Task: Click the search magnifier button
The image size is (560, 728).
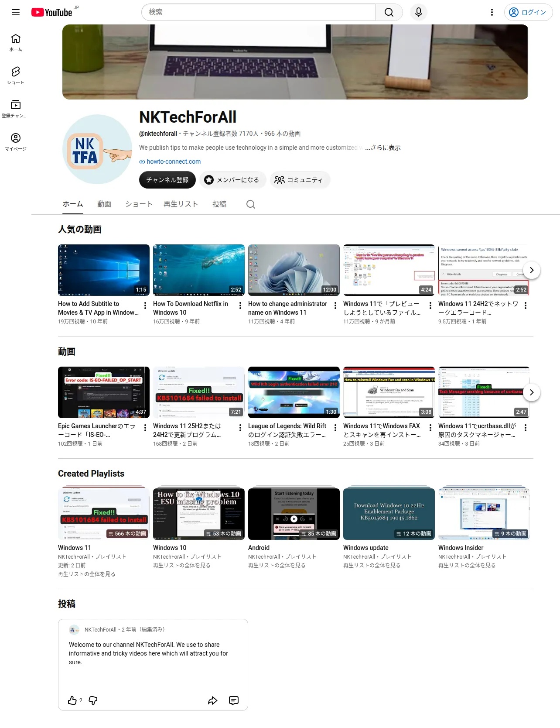Action: pyautogui.click(x=389, y=12)
